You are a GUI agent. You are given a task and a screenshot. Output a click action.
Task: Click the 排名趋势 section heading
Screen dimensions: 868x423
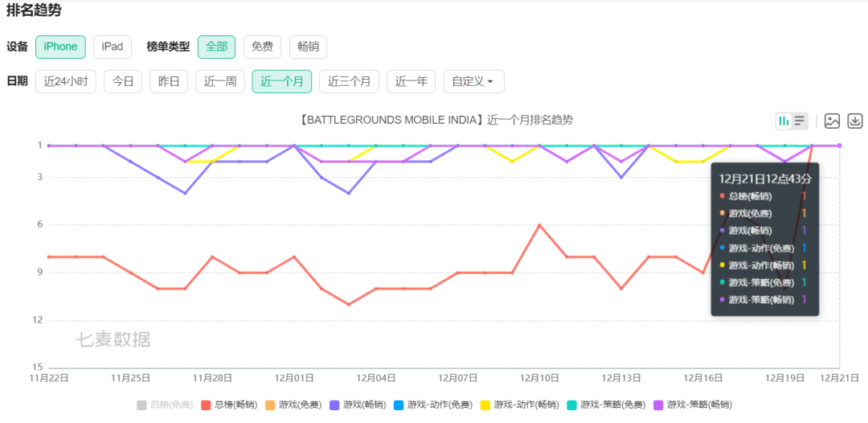pyautogui.click(x=34, y=10)
